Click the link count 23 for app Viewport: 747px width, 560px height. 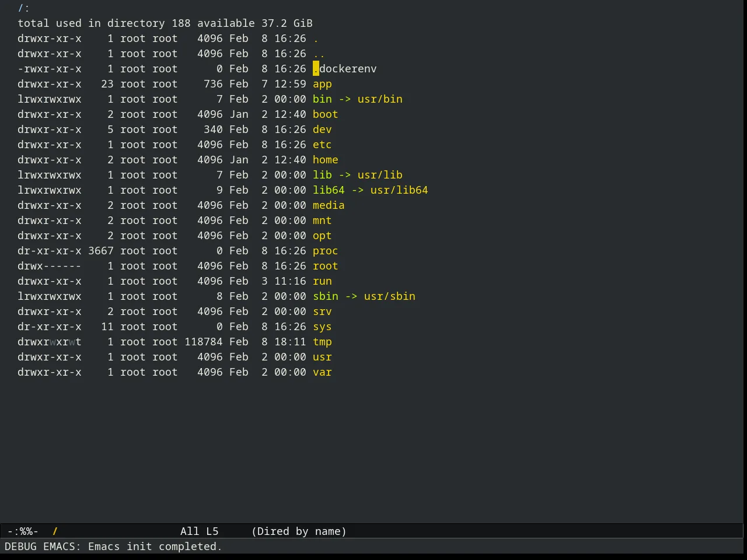point(107,84)
